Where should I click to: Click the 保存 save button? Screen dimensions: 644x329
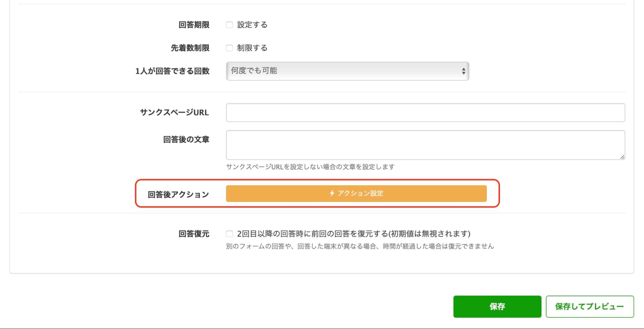click(x=497, y=306)
